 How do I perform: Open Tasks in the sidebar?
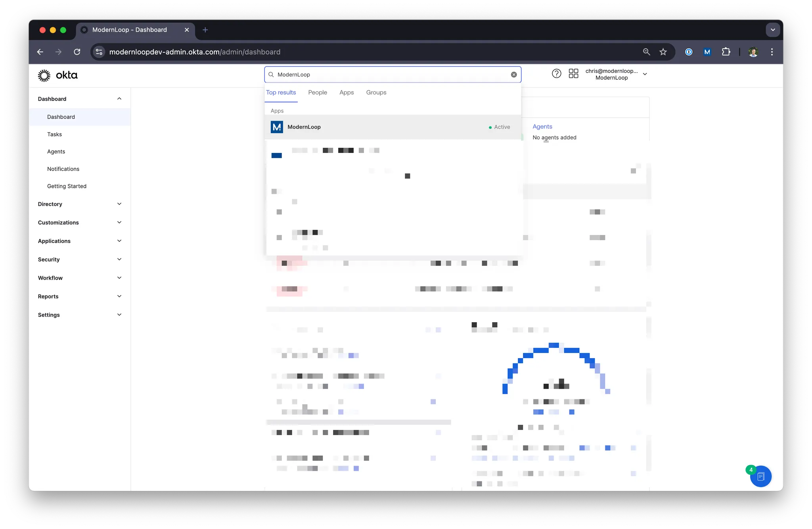point(54,134)
